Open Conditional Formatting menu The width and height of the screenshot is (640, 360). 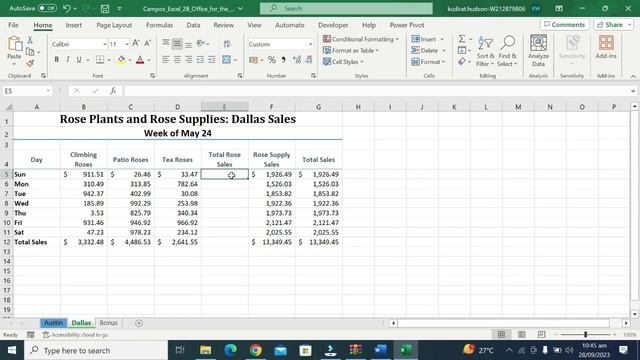click(x=361, y=39)
